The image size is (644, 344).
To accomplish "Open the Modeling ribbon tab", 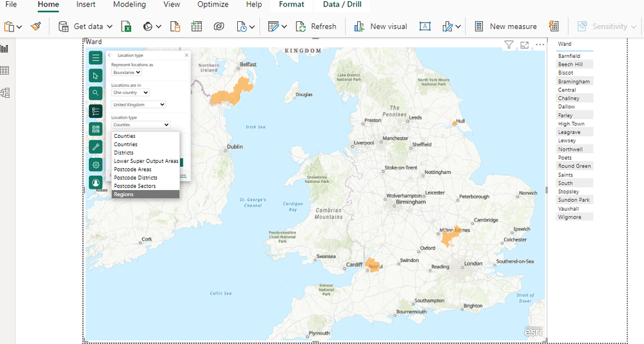I will click(130, 5).
